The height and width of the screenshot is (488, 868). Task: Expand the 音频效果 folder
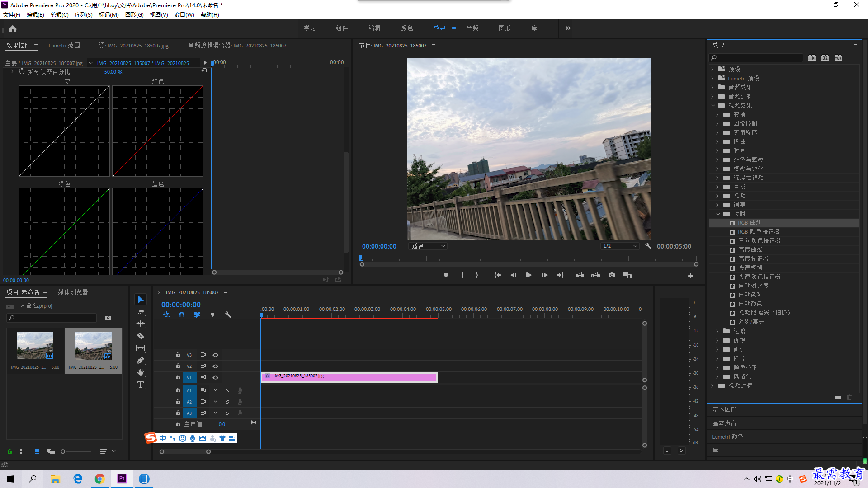[x=712, y=87]
